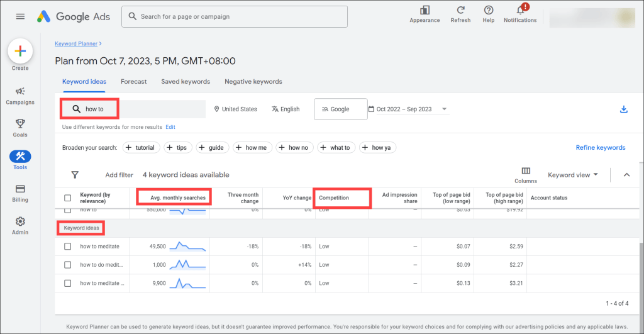Check the 'how to meditate ...' 9,900 row

68,284
